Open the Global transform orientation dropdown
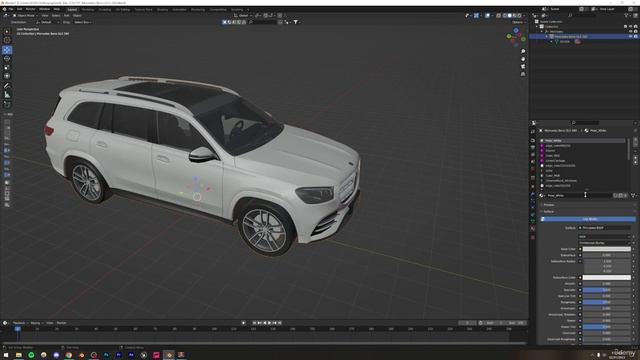640x360 pixels. click(242, 16)
